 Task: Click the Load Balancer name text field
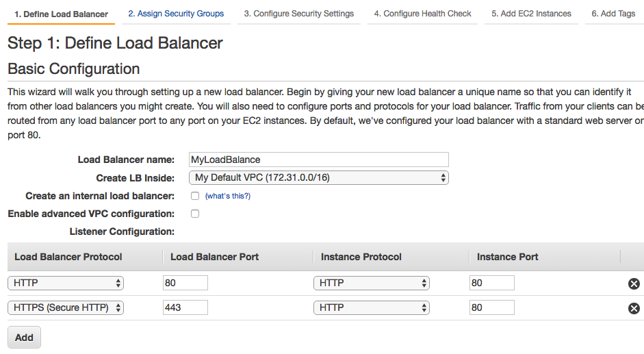pyautogui.click(x=318, y=160)
